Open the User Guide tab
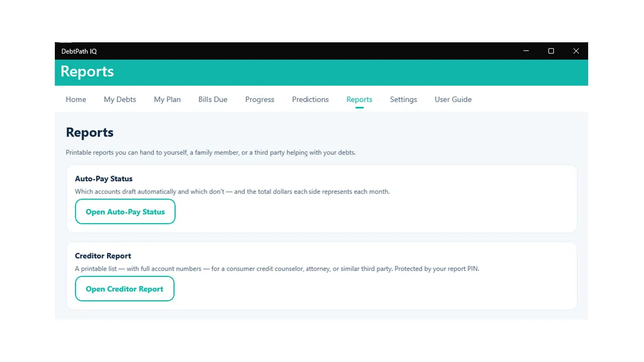Screen dimensions: 644x362 (x=453, y=100)
